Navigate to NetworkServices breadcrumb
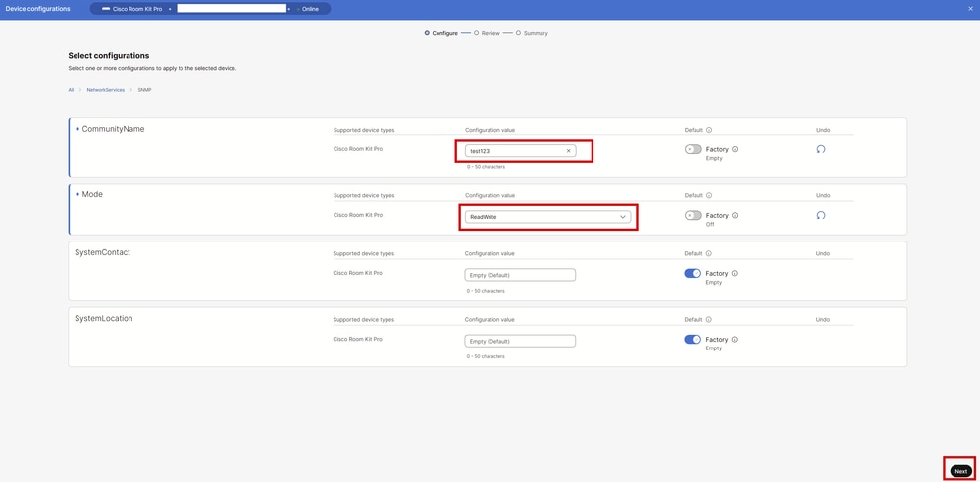Viewport: 980px width, 482px height. tap(106, 90)
